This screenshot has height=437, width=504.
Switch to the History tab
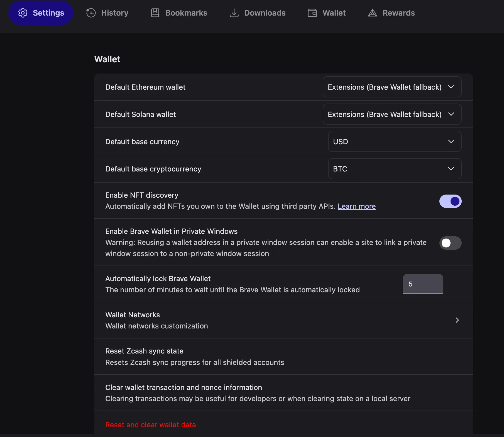point(107,13)
